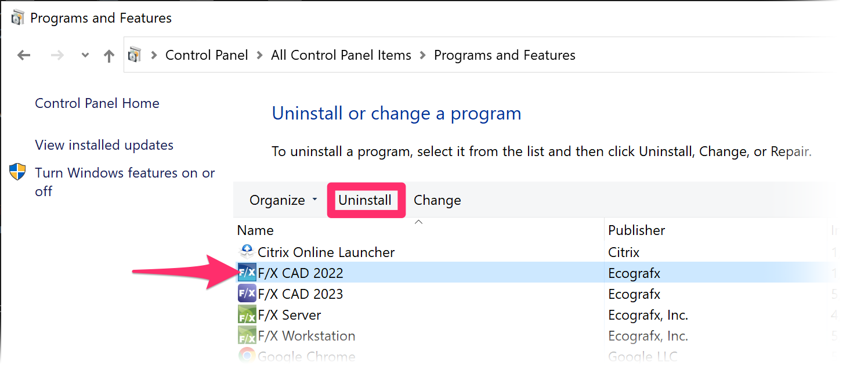The width and height of the screenshot is (868, 369).
Task: Open the Control Panel Home link
Action: (x=97, y=103)
